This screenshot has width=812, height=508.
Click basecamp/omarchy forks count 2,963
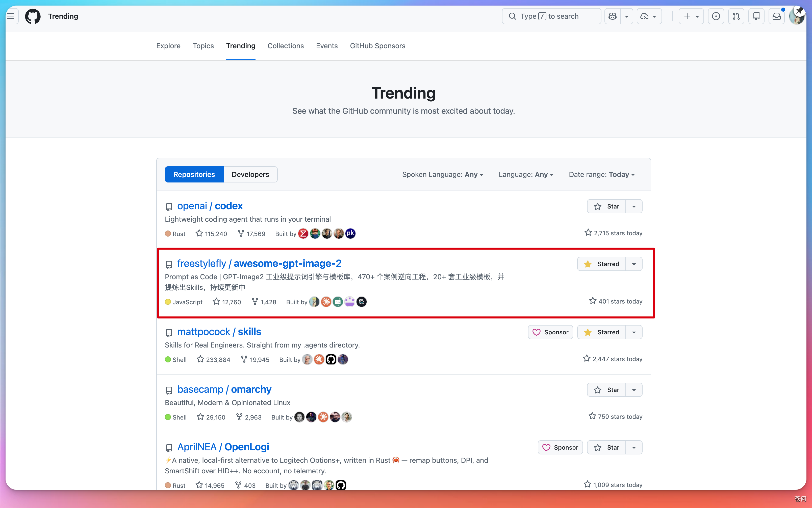click(x=249, y=417)
